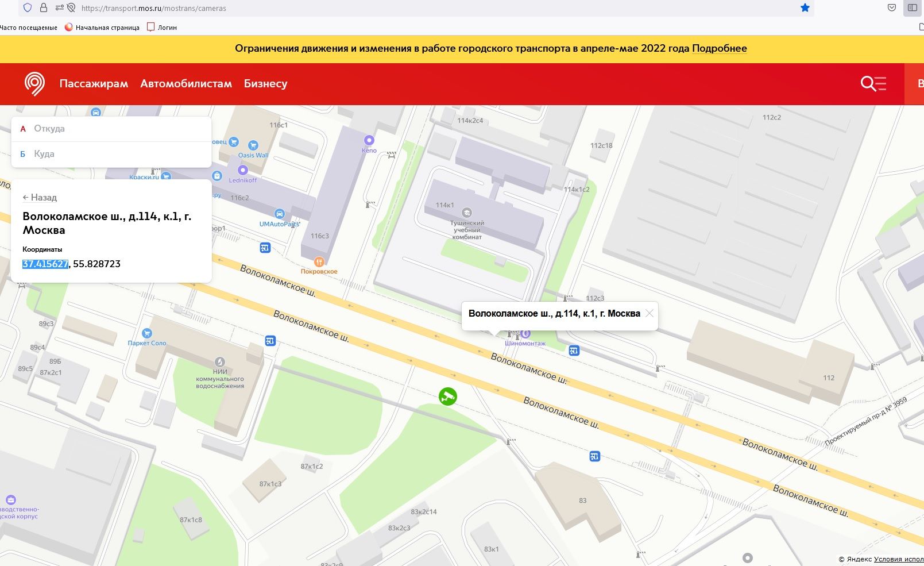Open the search menu icon in header

click(x=873, y=84)
